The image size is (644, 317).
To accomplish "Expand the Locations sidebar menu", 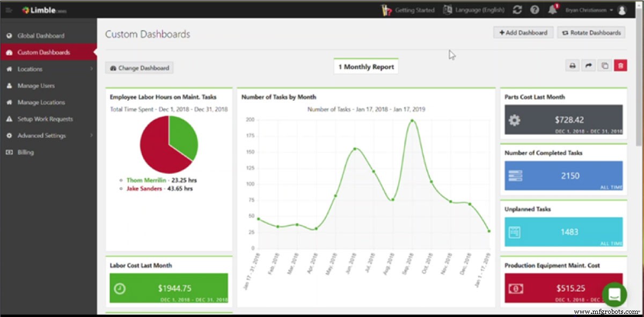I will click(48, 69).
